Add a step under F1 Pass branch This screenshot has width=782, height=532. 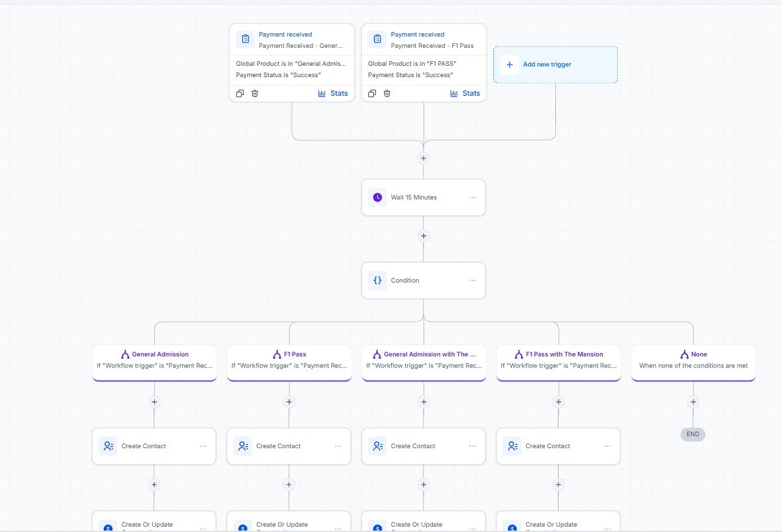pos(289,402)
